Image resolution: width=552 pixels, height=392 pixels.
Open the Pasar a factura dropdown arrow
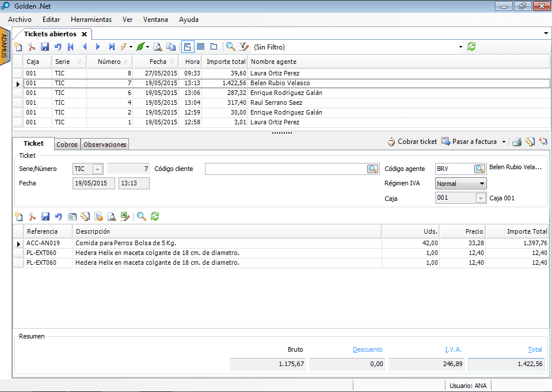pyautogui.click(x=504, y=142)
